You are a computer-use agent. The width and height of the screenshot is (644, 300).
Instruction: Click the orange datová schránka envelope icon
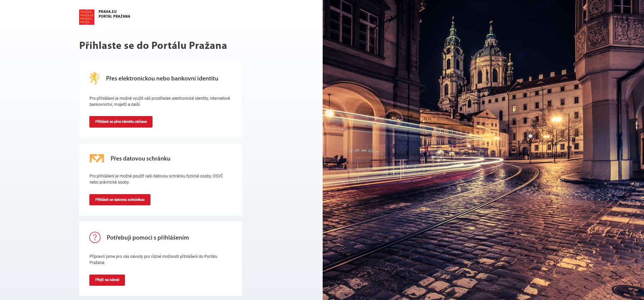pyautogui.click(x=97, y=158)
